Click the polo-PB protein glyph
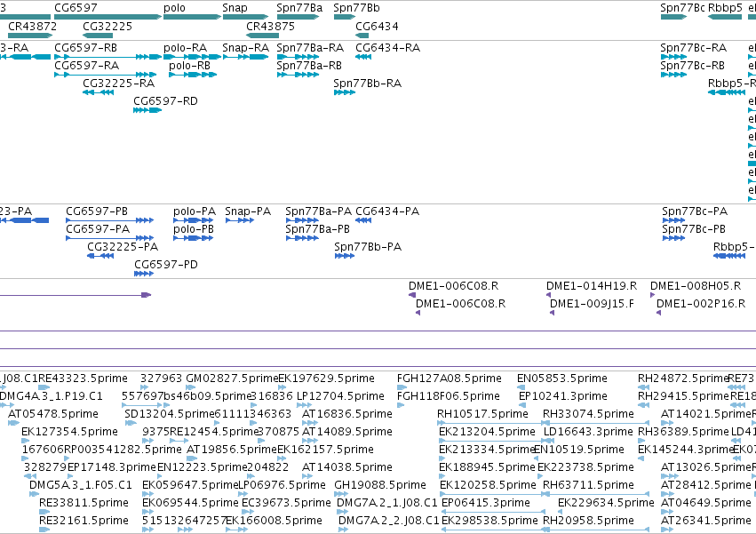The image size is (756, 534). point(194,238)
